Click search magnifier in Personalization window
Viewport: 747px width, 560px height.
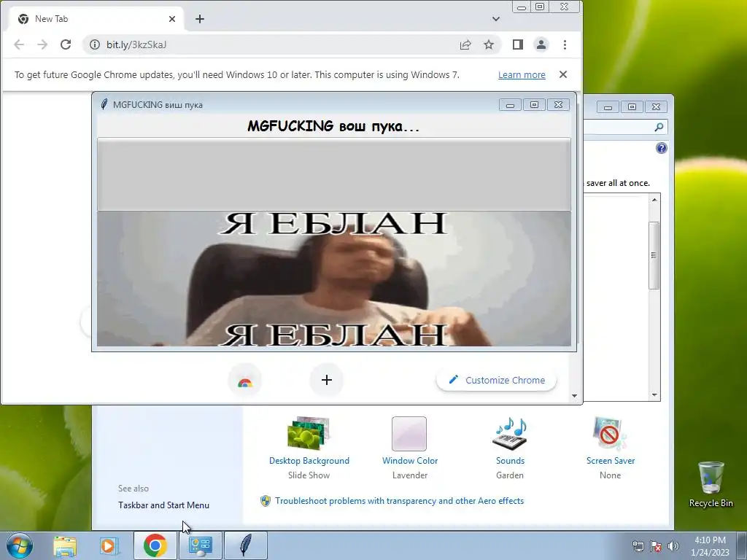pyautogui.click(x=659, y=127)
